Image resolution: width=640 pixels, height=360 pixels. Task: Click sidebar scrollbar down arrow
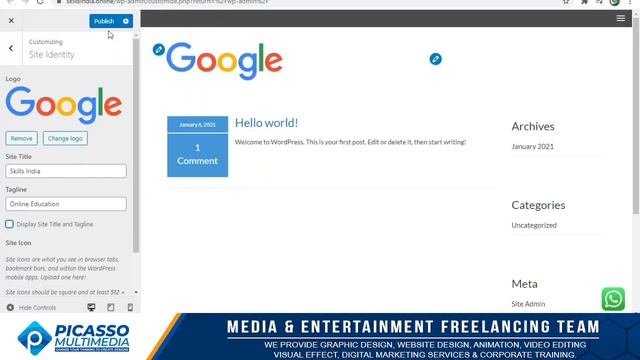click(136, 292)
